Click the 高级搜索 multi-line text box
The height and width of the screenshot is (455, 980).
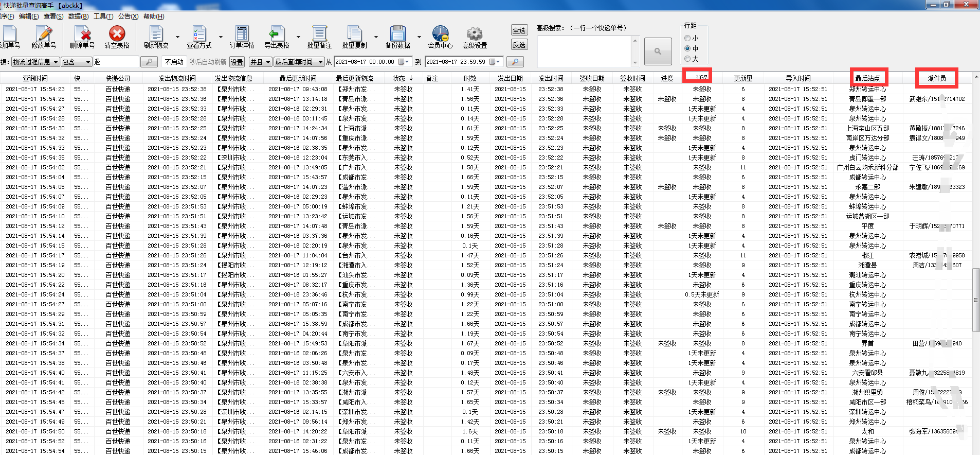point(584,51)
